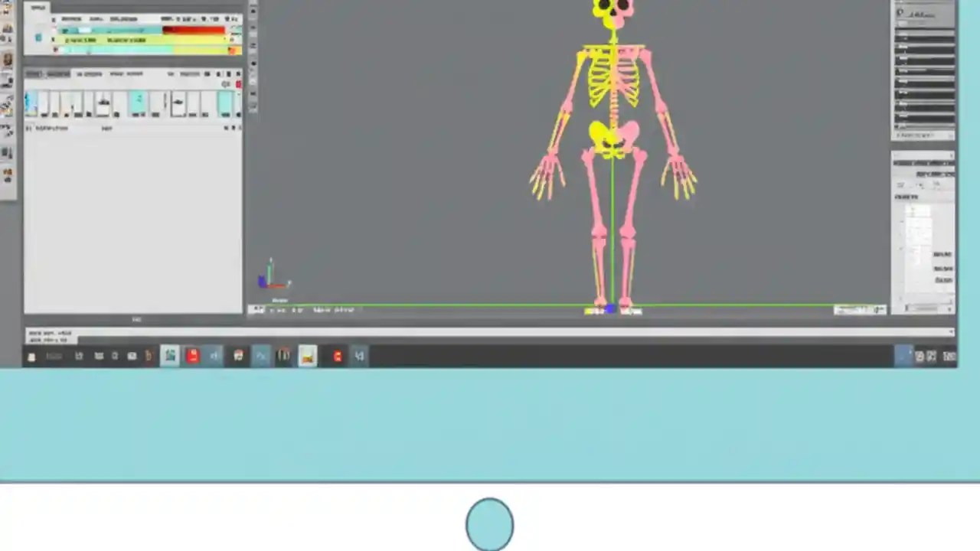Select the top tool icon in the left toolbar
This screenshot has width=980, height=551.
point(8,8)
